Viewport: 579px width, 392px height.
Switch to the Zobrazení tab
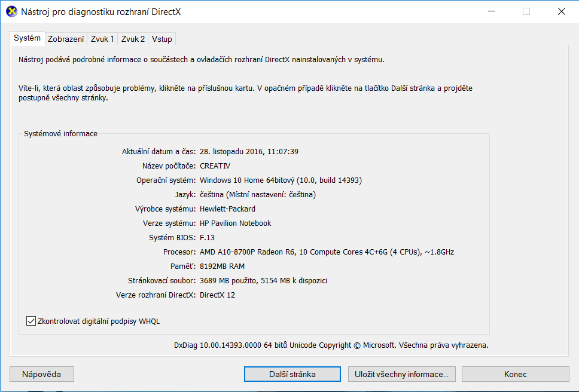[x=66, y=39]
